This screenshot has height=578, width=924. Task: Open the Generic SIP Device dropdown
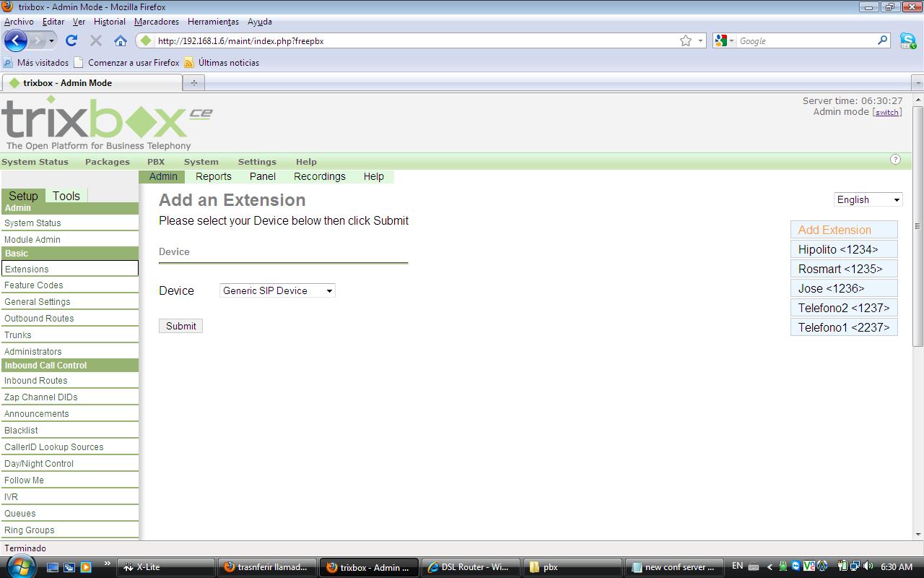pos(276,290)
